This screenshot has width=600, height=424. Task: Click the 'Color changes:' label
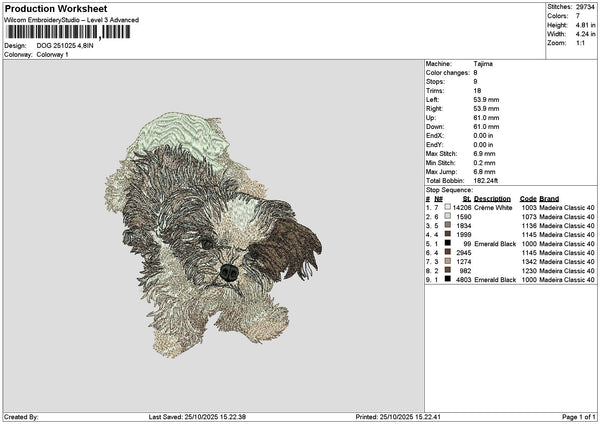click(448, 73)
